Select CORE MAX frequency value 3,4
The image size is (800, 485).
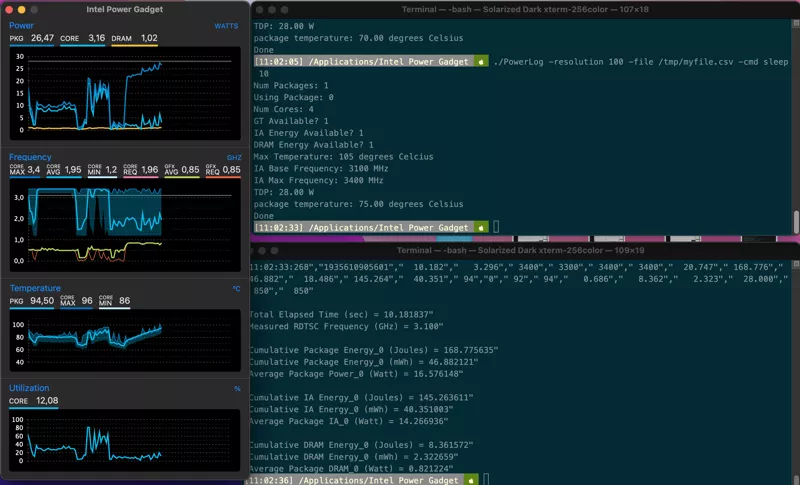(34, 170)
